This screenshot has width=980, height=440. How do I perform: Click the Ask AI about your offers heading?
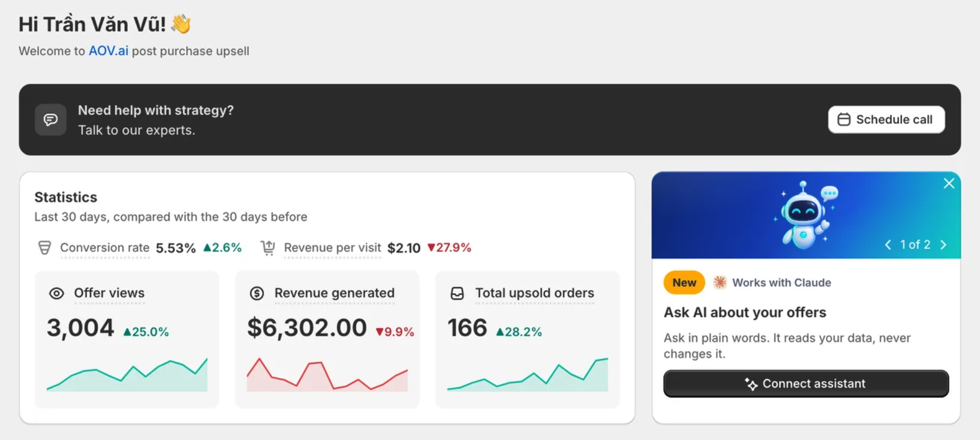tap(745, 313)
